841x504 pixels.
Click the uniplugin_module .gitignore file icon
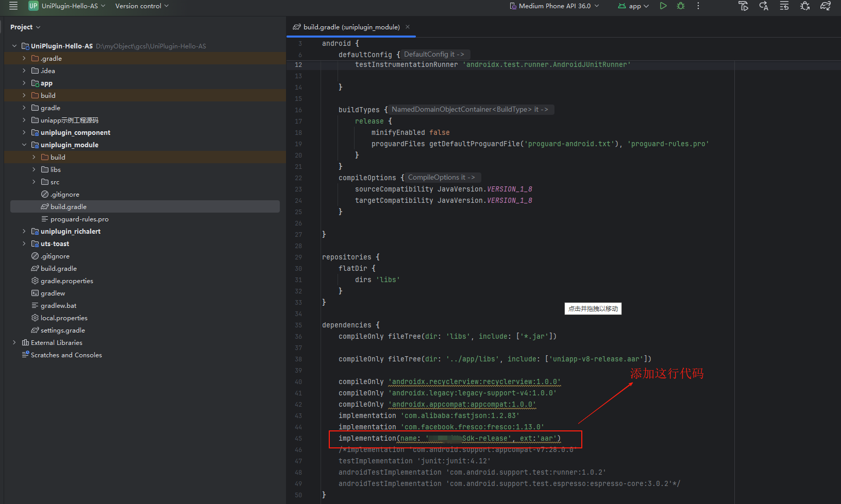tap(45, 194)
